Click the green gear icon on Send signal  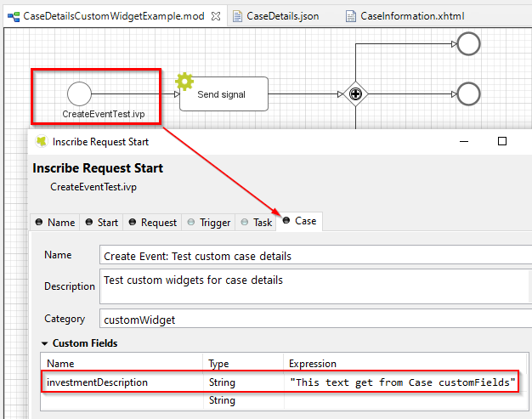[x=184, y=82]
